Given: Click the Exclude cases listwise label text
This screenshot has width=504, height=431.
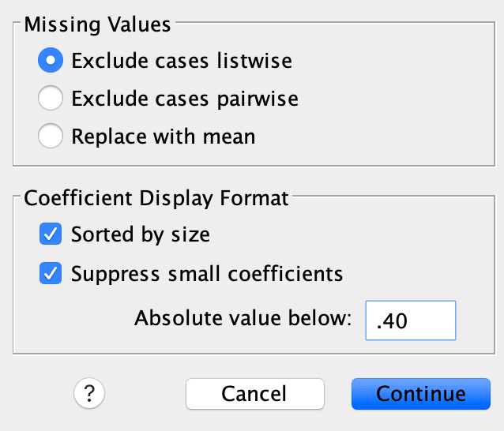Looking at the screenshot, I should [182, 60].
